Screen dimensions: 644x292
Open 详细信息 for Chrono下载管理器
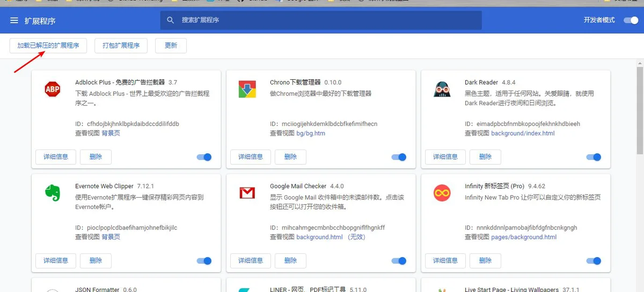point(251,157)
